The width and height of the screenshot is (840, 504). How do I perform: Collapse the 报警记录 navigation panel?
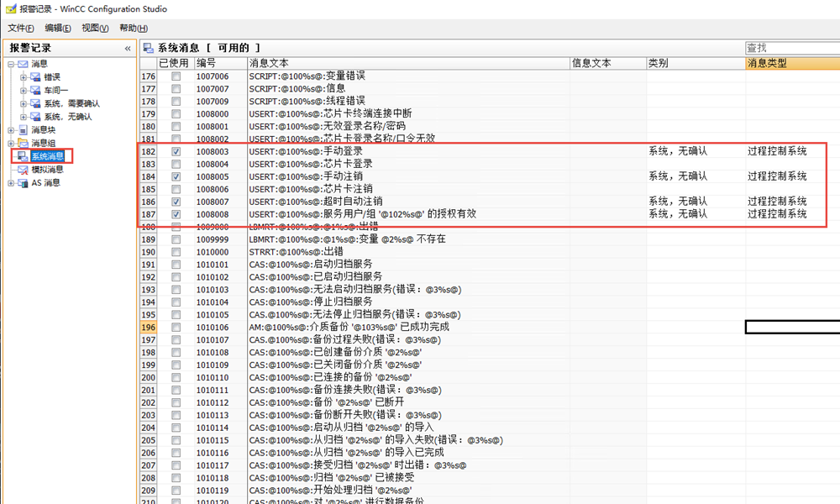128,48
